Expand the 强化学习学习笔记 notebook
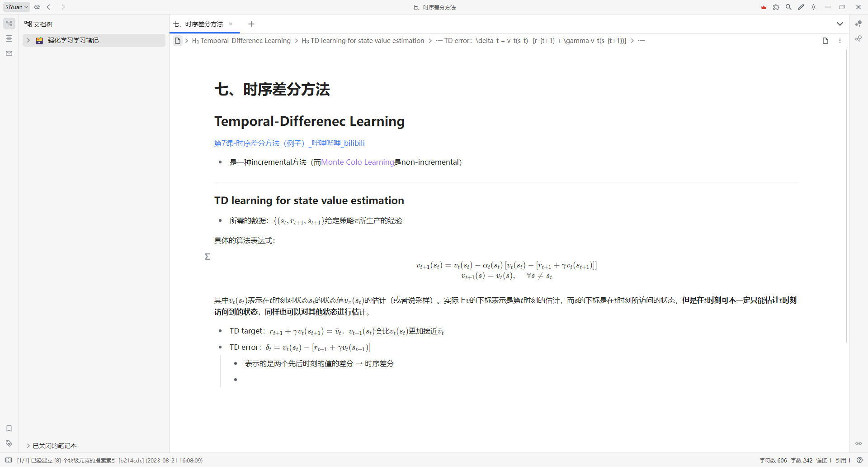 tap(28, 40)
